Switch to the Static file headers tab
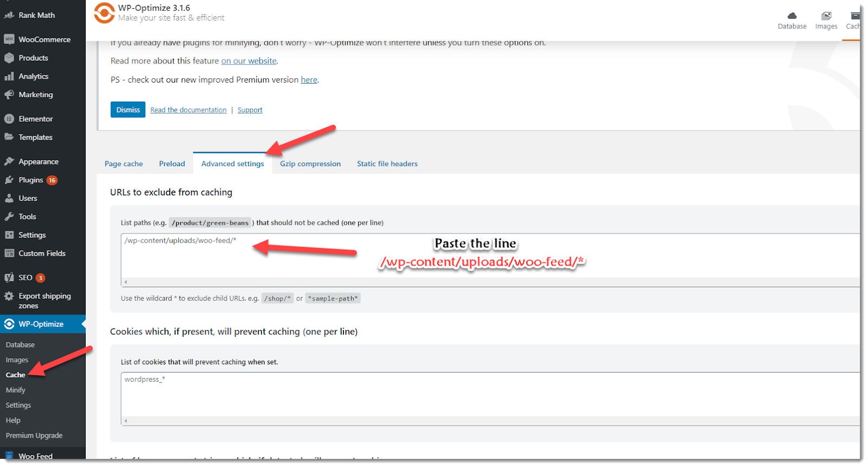The height and width of the screenshot is (467, 868). coord(387,163)
